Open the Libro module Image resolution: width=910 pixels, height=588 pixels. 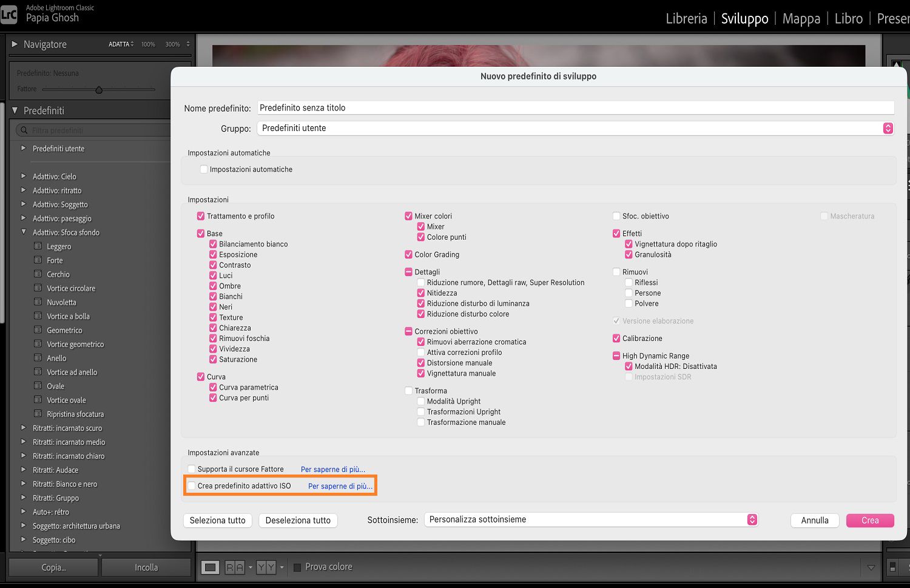click(x=849, y=19)
